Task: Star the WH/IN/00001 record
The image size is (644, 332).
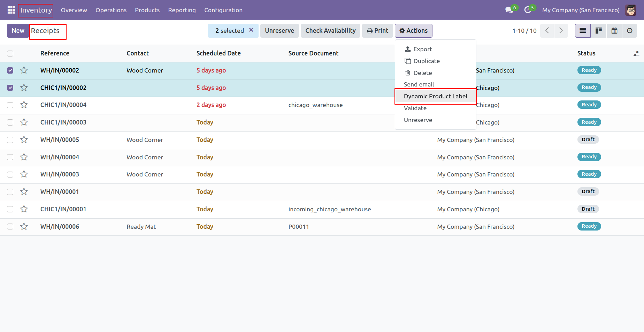Action: (x=24, y=192)
